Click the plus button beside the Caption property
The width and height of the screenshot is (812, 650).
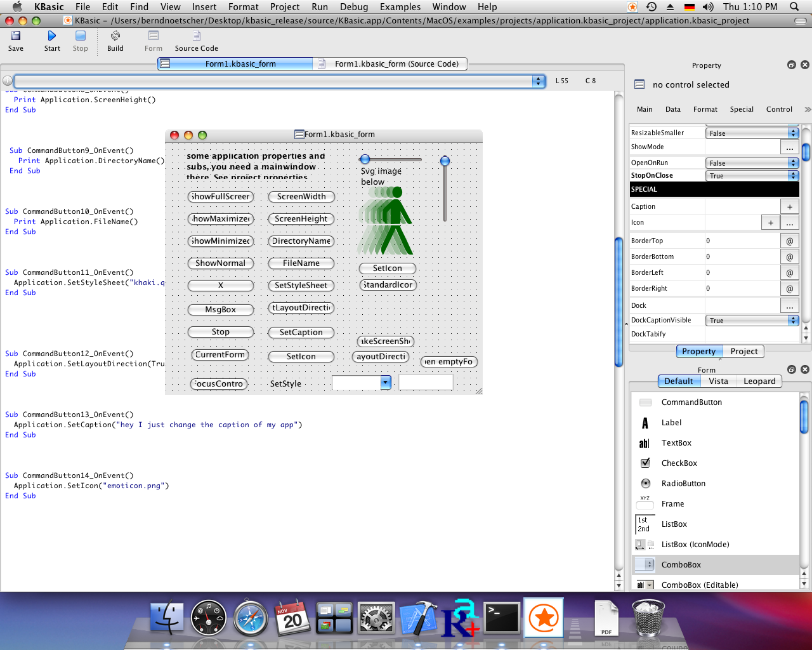tap(789, 206)
